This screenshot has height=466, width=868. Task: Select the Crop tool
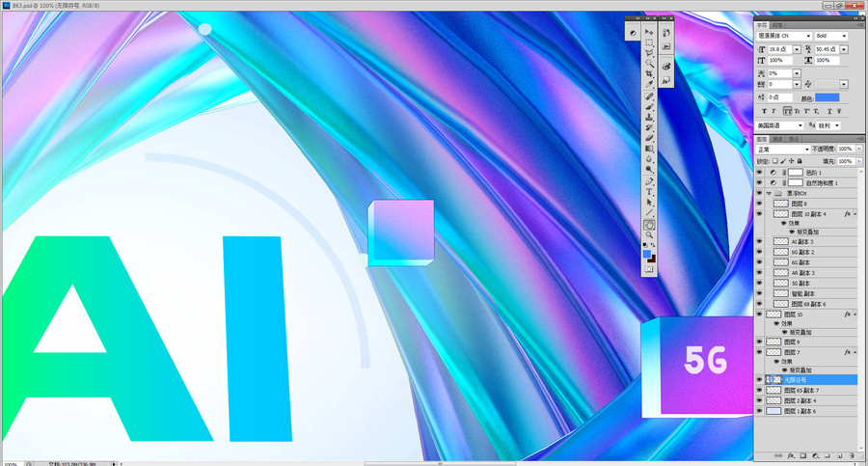[x=649, y=74]
